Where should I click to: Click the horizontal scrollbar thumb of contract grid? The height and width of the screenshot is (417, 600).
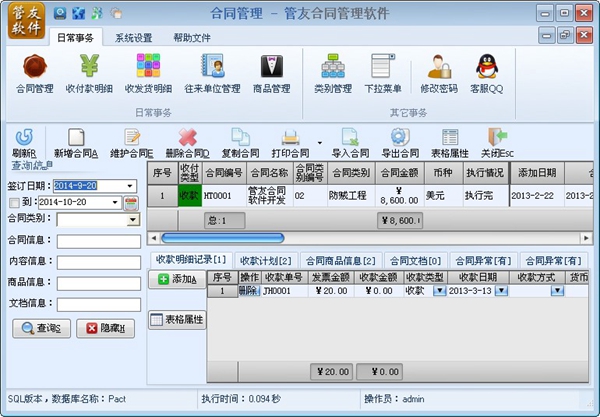pyautogui.click(x=223, y=238)
